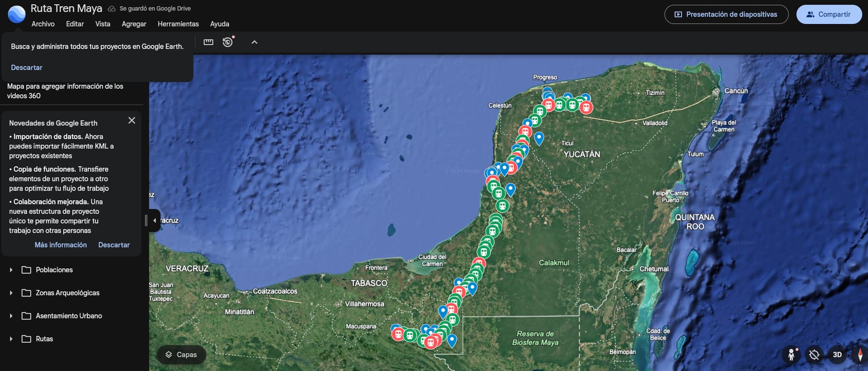The image size is (868, 371).
Task: Open the Google Earth home logo
Action: coord(17,14)
